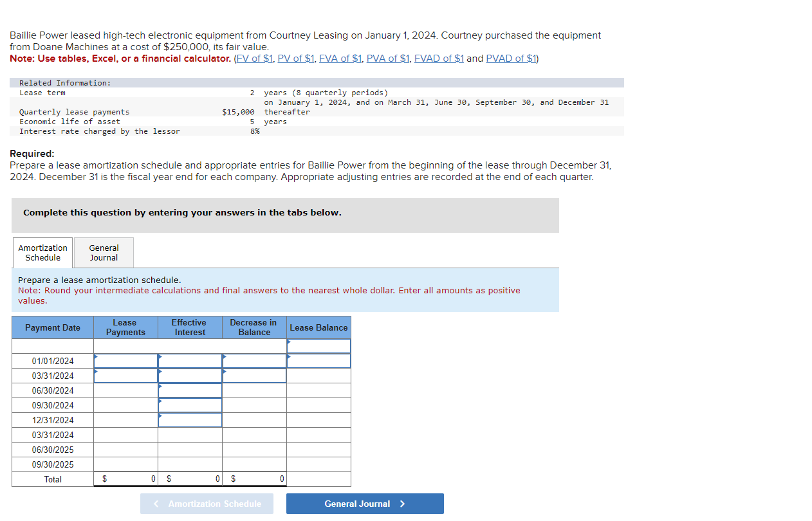Select the Decrease in Balance cell for 01/01/2024
This screenshot has height=521, width=812.
[x=254, y=361]
